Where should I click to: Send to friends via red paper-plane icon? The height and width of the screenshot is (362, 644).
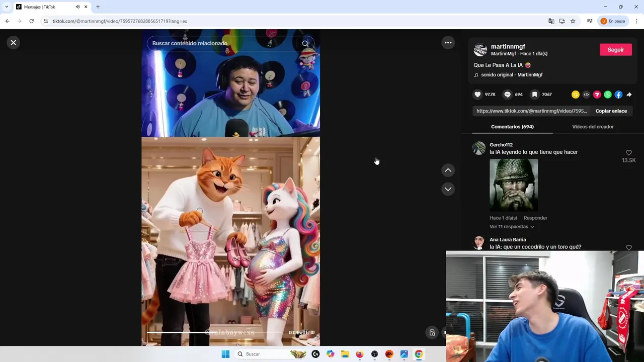point(597,95)
